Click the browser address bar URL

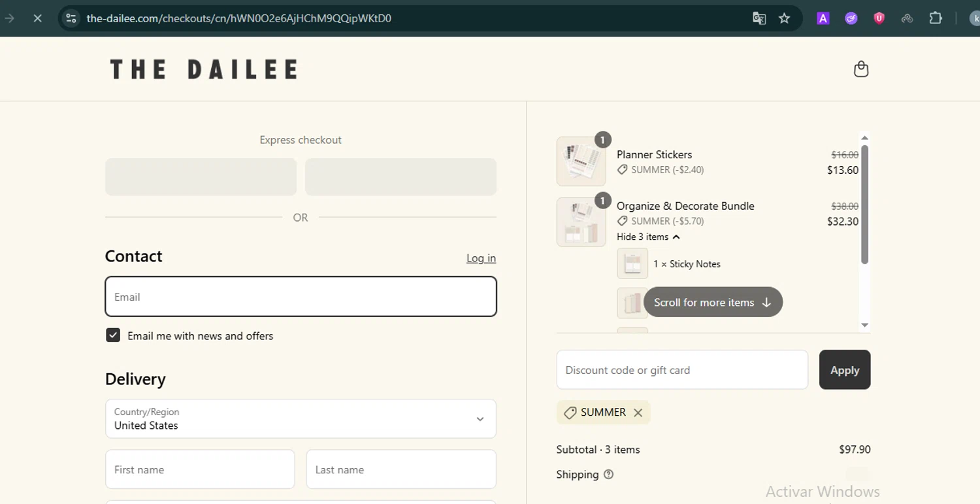pyautogui.click(x=238, y=18)
